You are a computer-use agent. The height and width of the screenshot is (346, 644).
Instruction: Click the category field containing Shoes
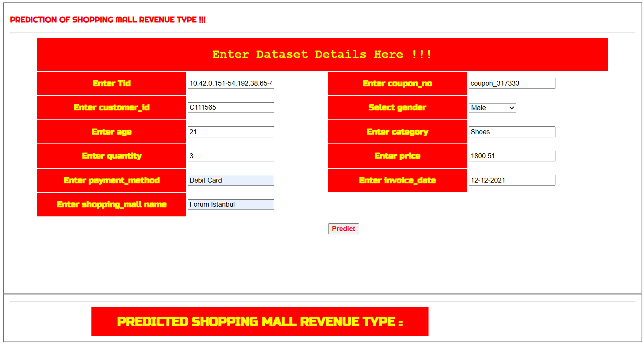(x=512, y=132)
